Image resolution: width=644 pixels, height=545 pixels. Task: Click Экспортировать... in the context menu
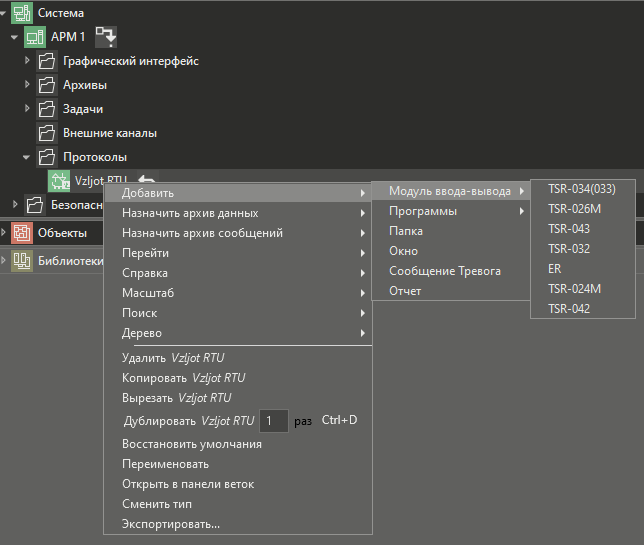click(x=171, y=524)
